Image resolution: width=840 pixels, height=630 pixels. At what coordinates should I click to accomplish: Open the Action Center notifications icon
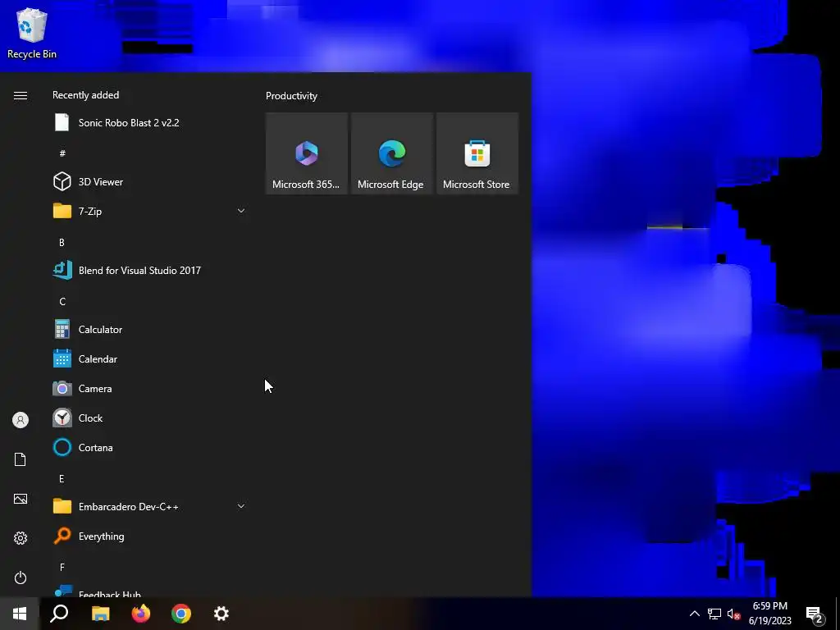click(815, 614)
